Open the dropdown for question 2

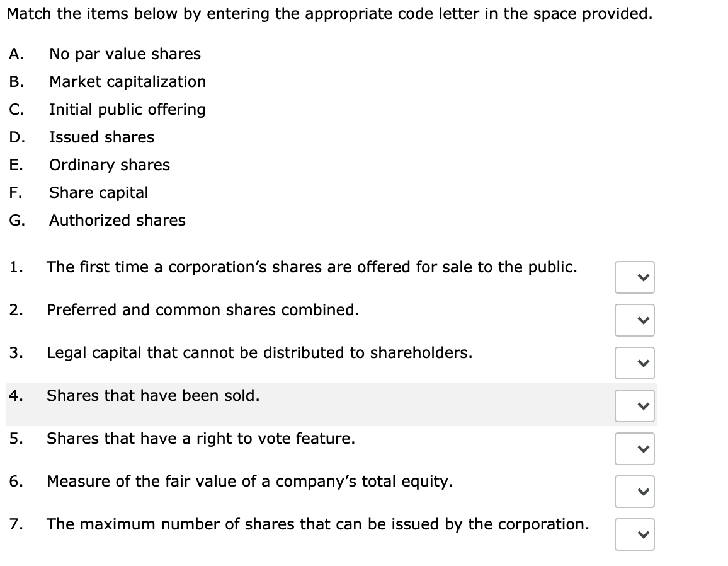[634, 320]
